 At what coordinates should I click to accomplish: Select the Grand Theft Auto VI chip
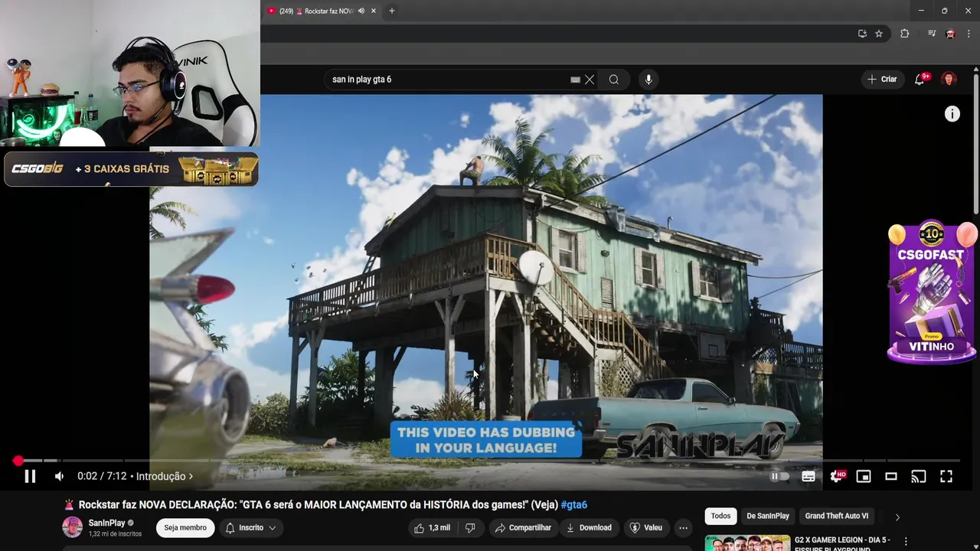click(837, 516)
